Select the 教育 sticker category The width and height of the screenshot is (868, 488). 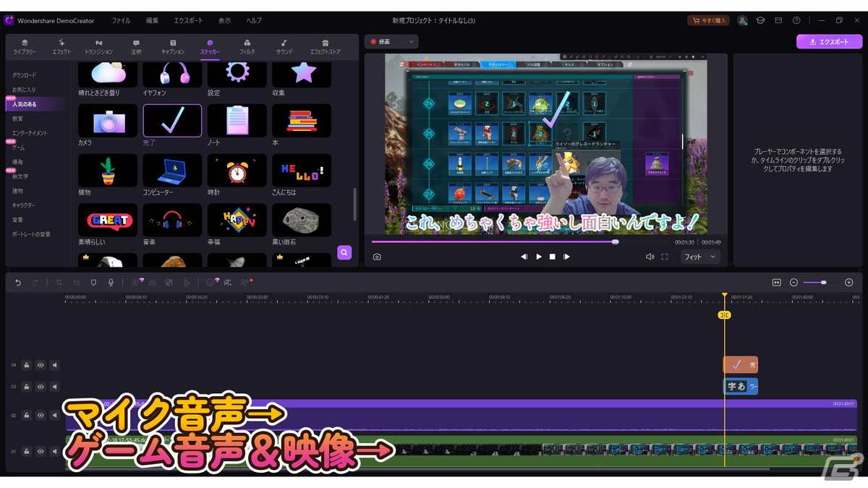[17, 119]
